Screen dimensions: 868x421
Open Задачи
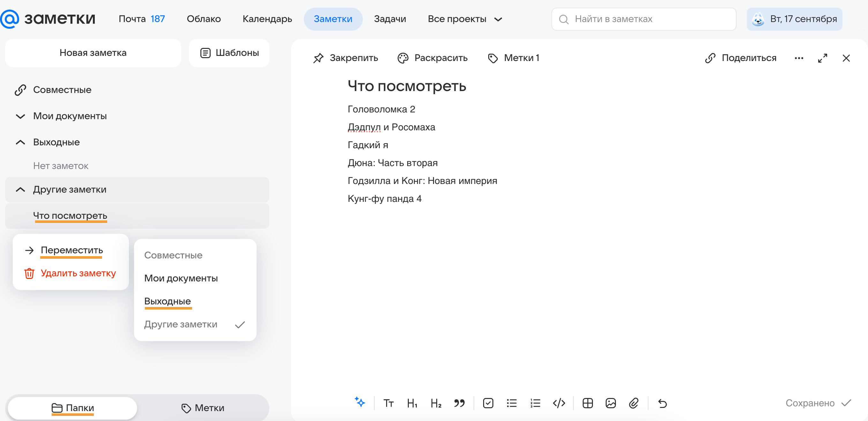coord(390,19)
